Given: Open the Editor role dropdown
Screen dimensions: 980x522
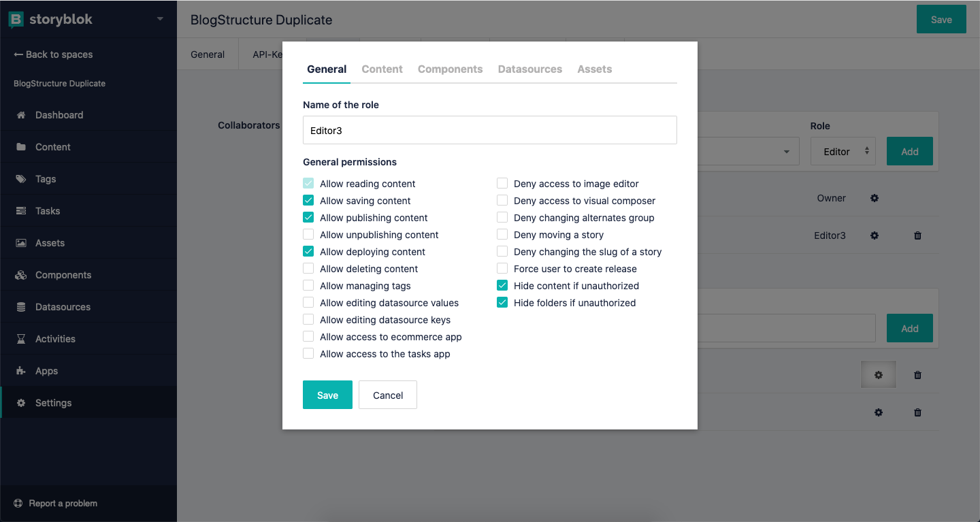Looking at the screenshot, I should click(843, 151).
